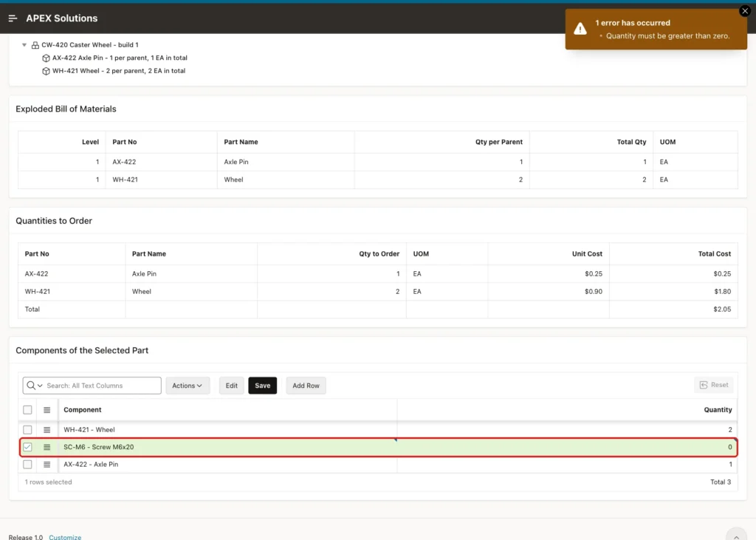
Task: Collapse the CW-420 Caster Wheel tree node
Action: click(24, 45)
